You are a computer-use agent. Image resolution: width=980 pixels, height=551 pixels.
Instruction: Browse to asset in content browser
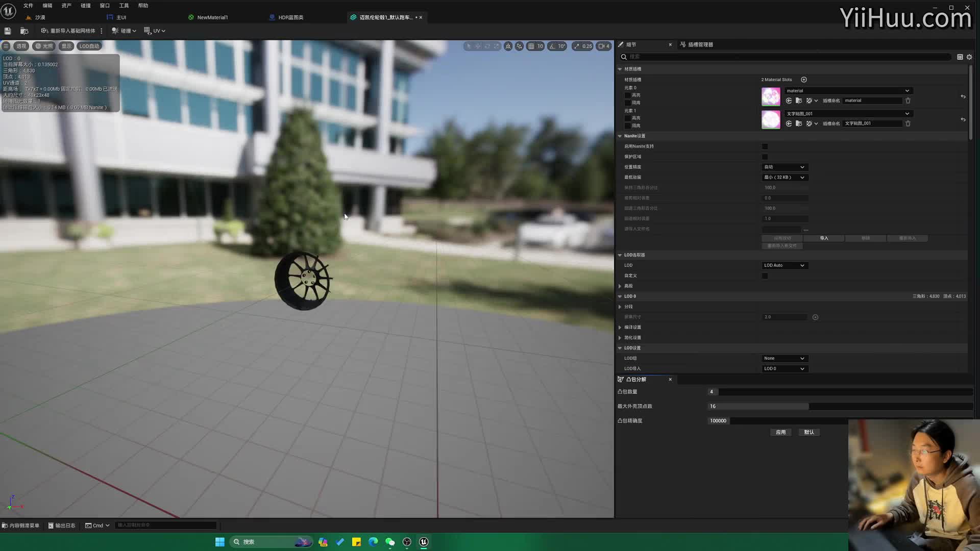tap(24, 31)
